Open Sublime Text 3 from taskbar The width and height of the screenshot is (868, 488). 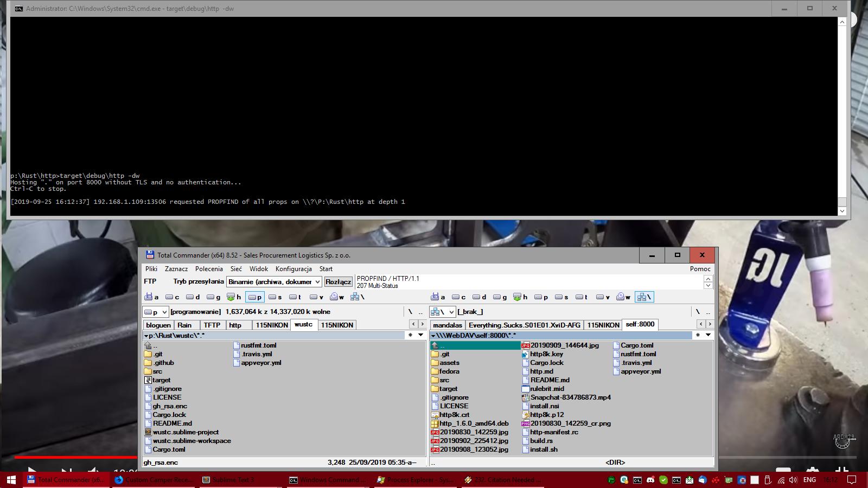tap(228, 480)
